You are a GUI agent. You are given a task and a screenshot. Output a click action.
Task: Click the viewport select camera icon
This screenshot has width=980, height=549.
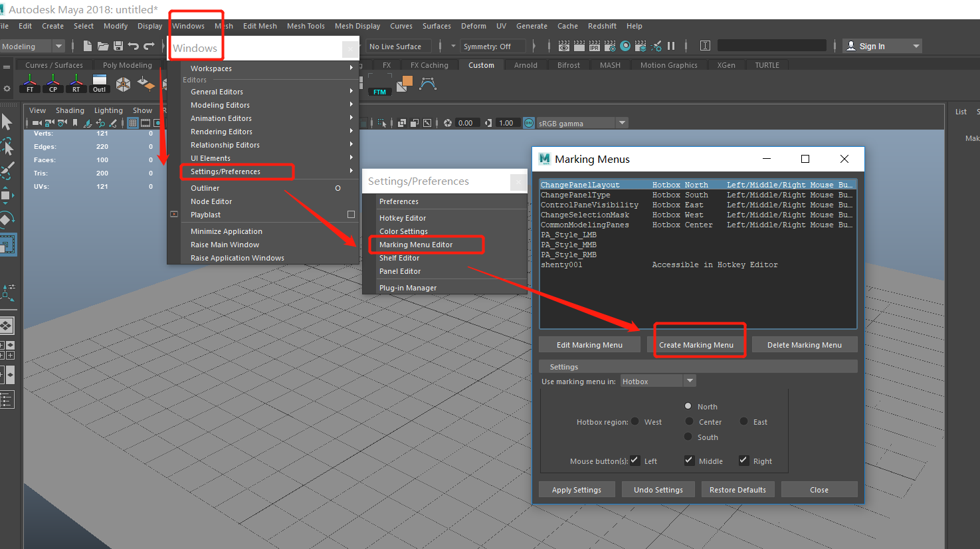pyautogui.click(x=37, y=123)
